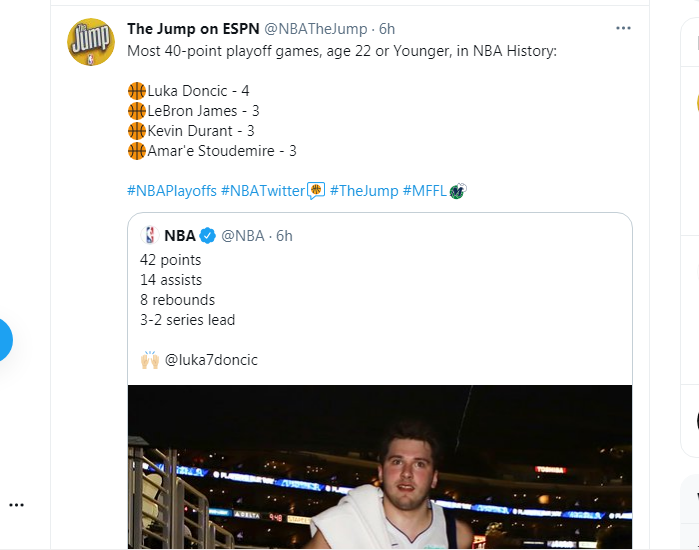
Task: Click the NBA logo avatar in quoted tweet
Action: pos(150,235)
